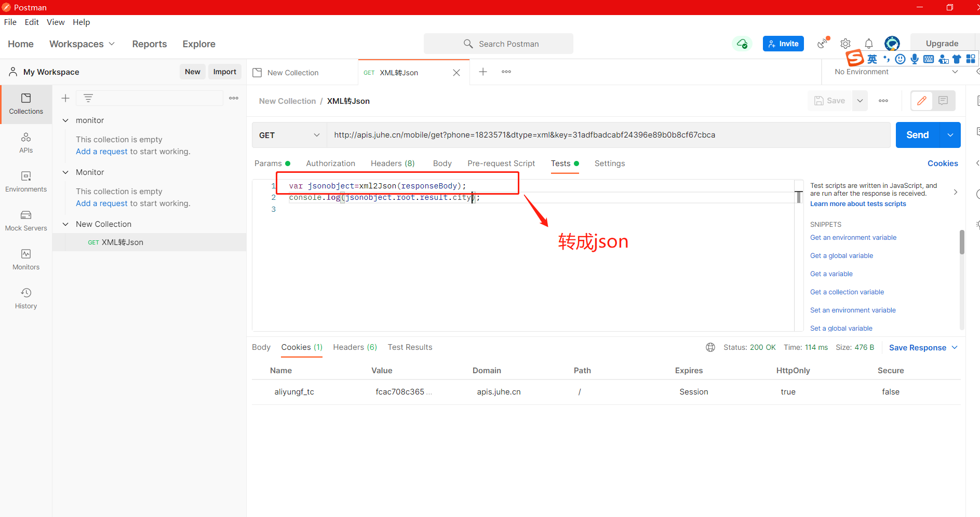Click the plus icon to create collection

tap(65, 98)
